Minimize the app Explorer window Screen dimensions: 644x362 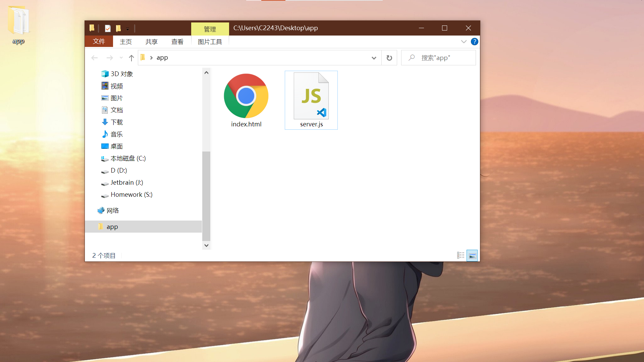(x=421, y=28)
